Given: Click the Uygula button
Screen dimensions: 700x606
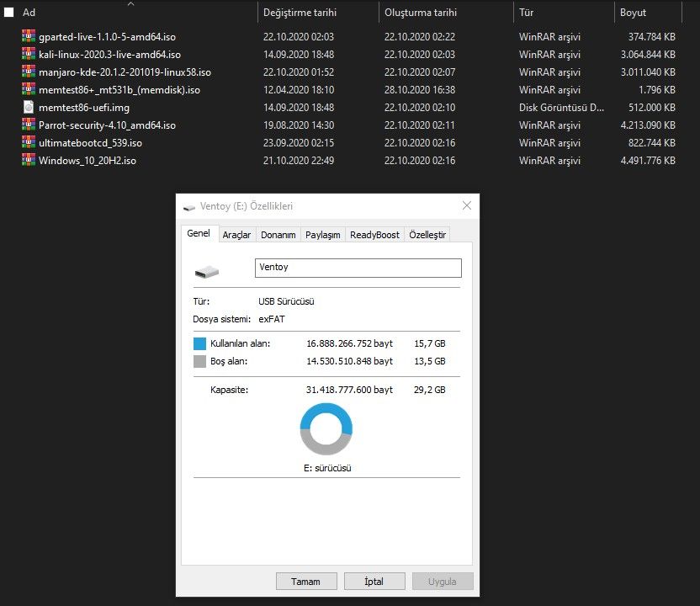Looking at the screenshot, I should [x=442, y=582].
